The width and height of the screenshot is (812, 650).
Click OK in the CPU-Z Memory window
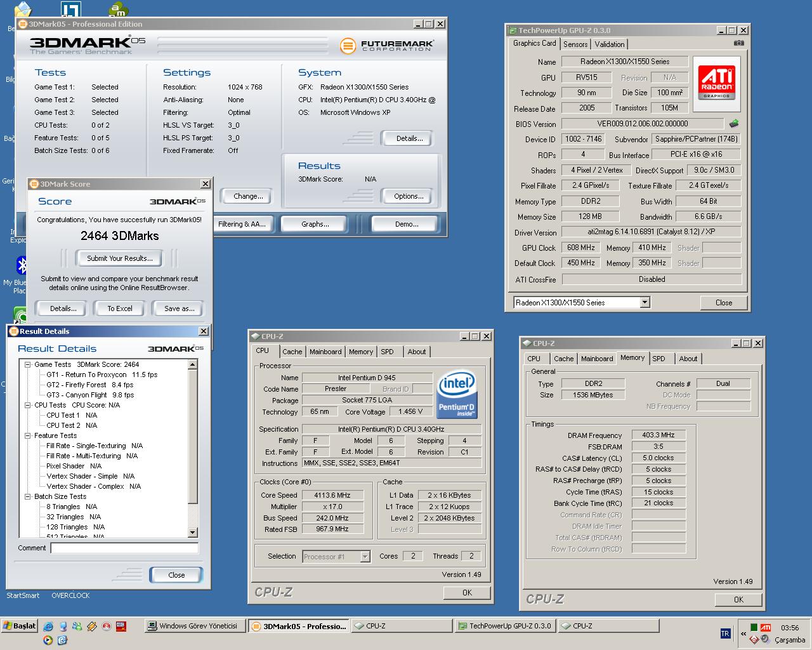738,599
